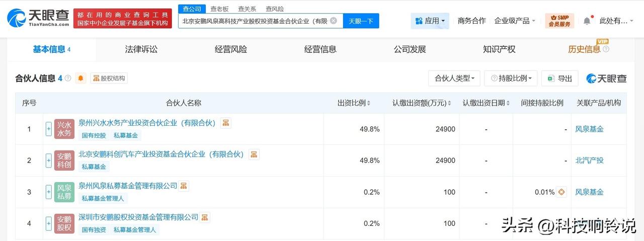Viewport: 644px width, 241px height.
Task: Switch to the 法律诉讼 tab
Action: [141, 49]
